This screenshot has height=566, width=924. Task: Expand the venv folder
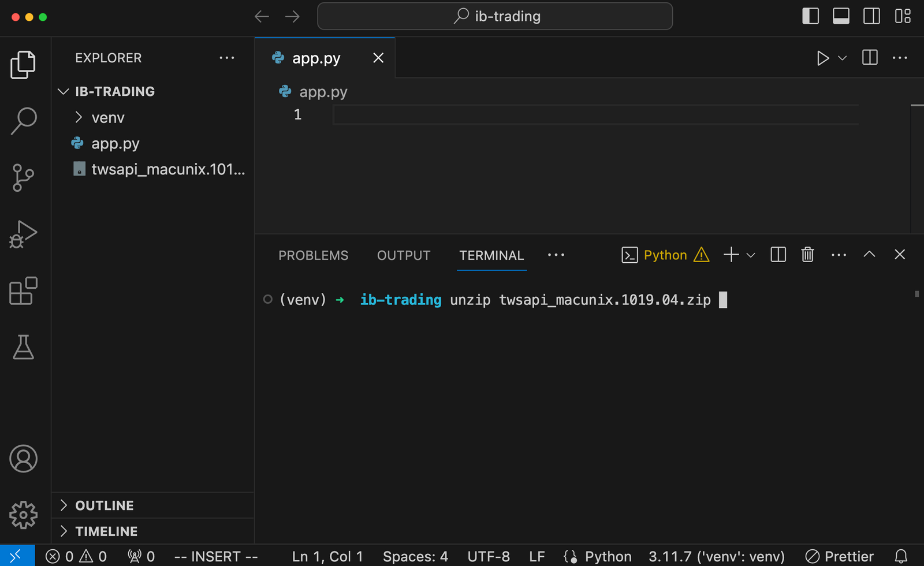pyautogui.click(x=79, y=117)
